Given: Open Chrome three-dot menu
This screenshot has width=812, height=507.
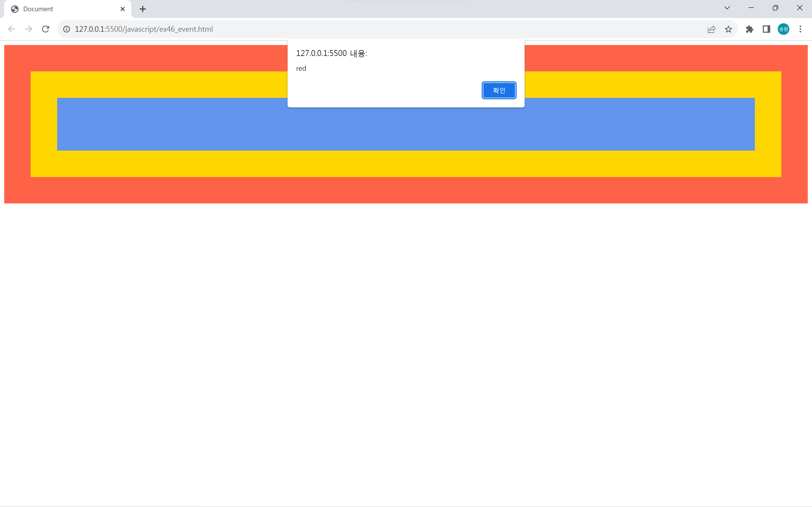Looking at the screenshot, I should tap(800, 29).
